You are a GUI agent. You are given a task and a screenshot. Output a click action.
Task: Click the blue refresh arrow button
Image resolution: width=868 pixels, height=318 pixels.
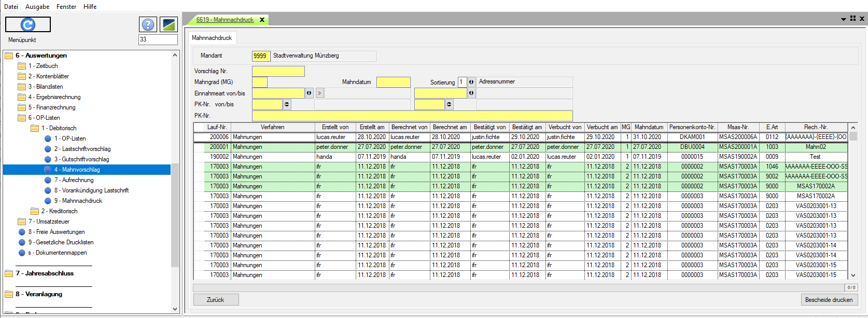tap(28, 24)
